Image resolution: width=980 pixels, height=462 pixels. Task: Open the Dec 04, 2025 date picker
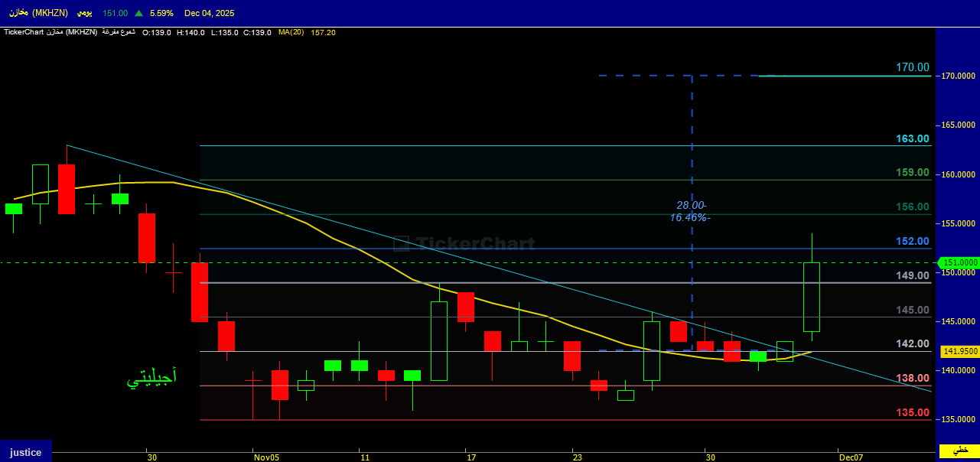pos(210,13)
